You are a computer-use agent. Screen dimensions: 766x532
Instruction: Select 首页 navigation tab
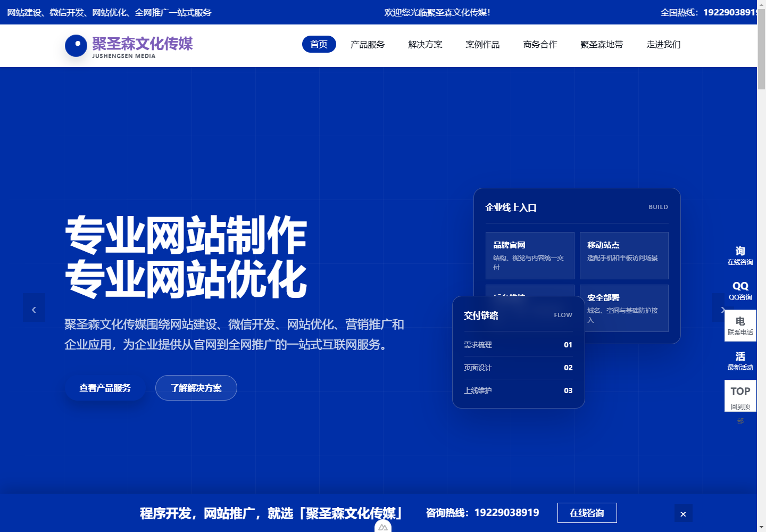[x=319, y=44]
